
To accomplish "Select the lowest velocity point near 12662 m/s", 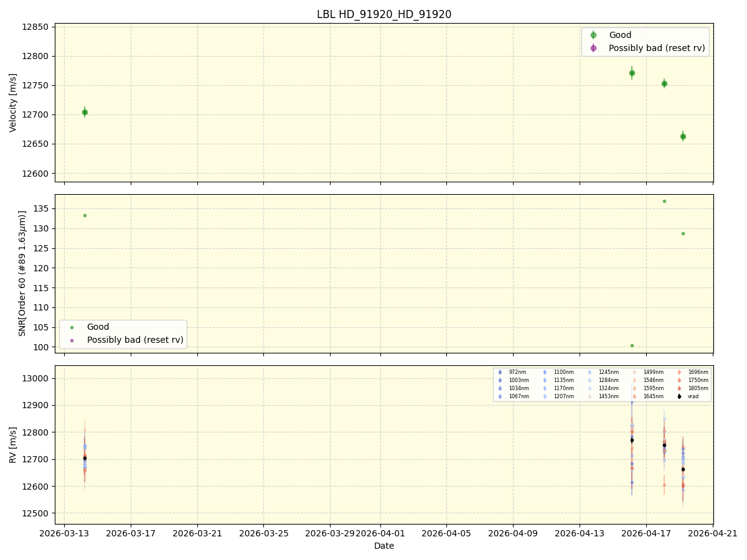I will click(683, 136).
